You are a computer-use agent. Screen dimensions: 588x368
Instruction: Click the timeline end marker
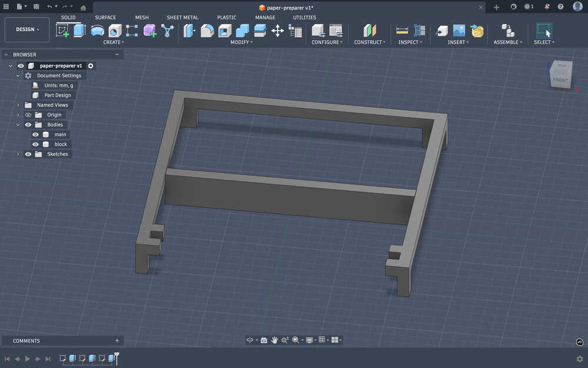(x=116, y=356)
